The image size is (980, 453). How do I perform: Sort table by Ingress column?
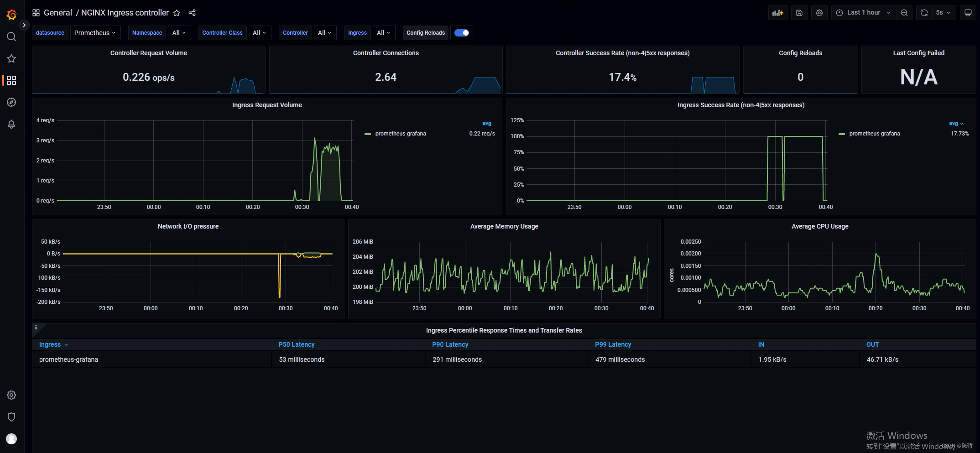[x=53, y=344]
